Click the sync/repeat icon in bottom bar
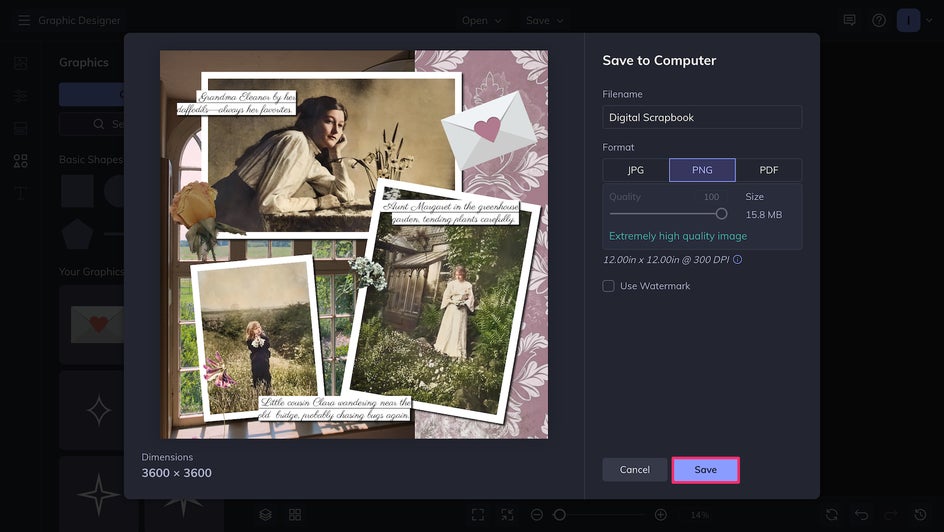The width and height of the screenshot is (944, 532). click(832, 515)
